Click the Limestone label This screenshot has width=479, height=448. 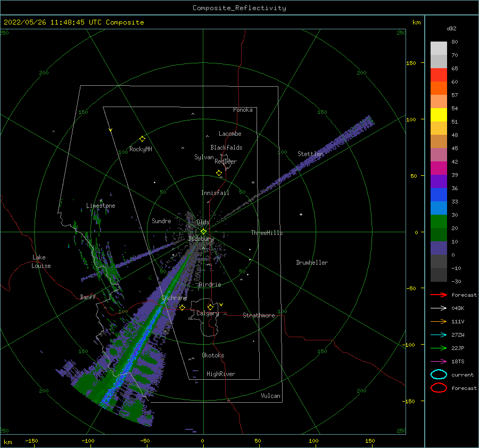point(101,206)
